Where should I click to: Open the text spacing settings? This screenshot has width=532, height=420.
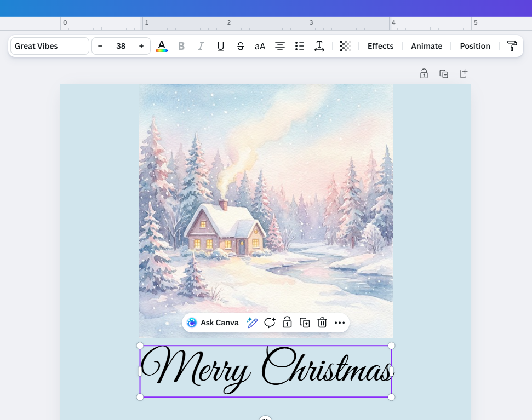(x=319, y=46)
